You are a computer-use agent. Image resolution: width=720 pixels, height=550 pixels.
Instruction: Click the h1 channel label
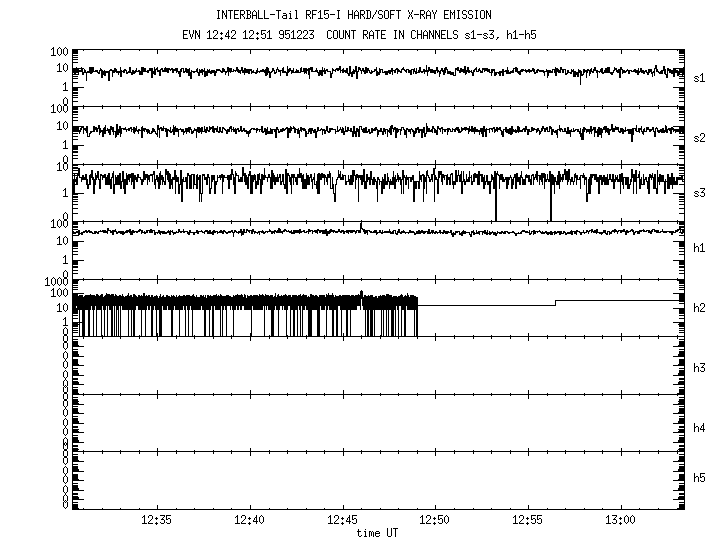[x=700, y=249]
